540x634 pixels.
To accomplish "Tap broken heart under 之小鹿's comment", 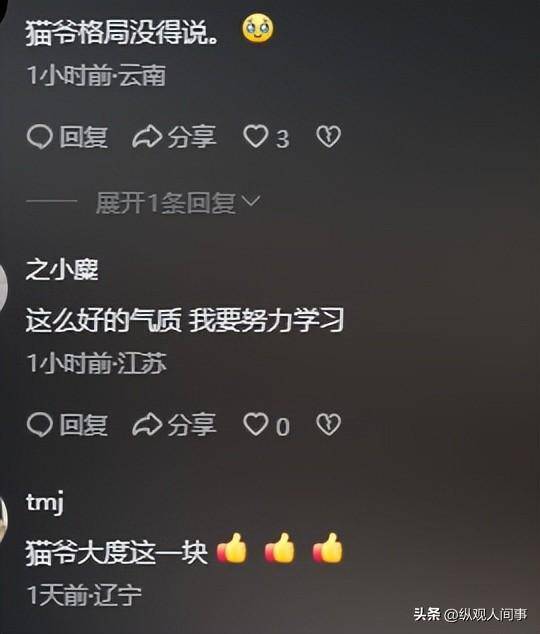I will coord(328,425).
